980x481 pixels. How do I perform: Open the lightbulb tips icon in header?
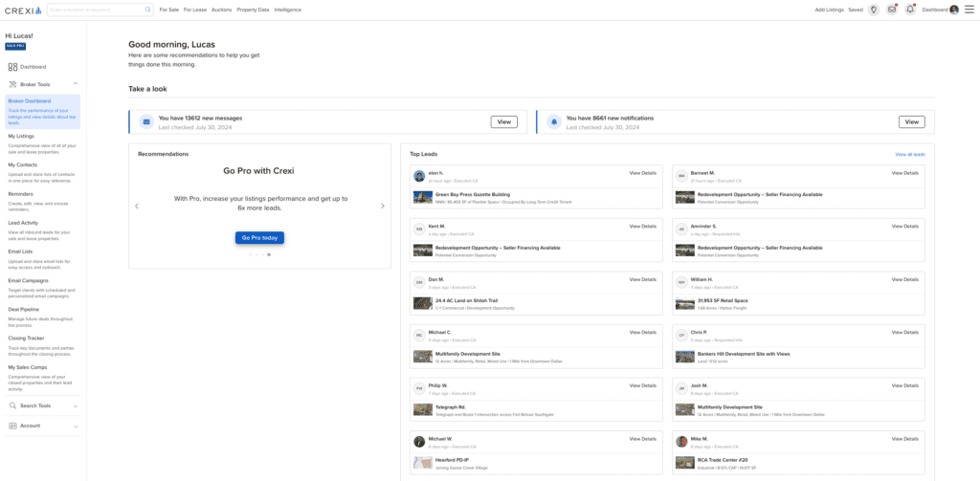pos(874,10)
